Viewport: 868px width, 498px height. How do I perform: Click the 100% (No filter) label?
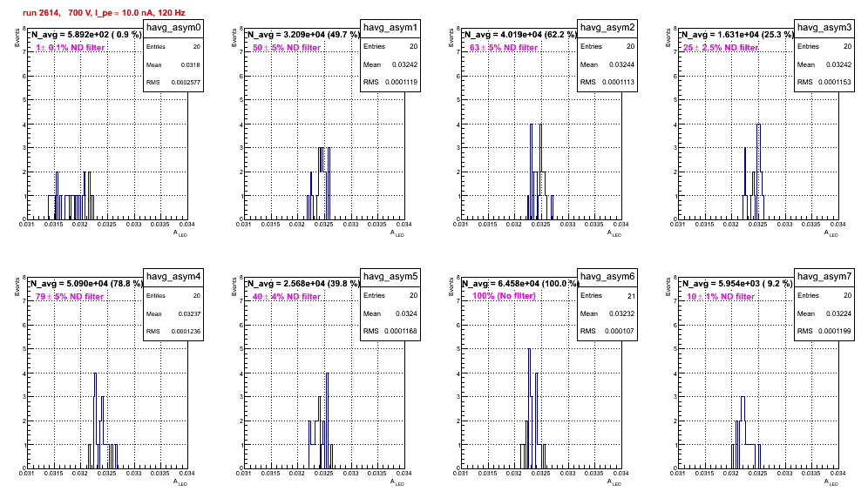tap(505, 296)
